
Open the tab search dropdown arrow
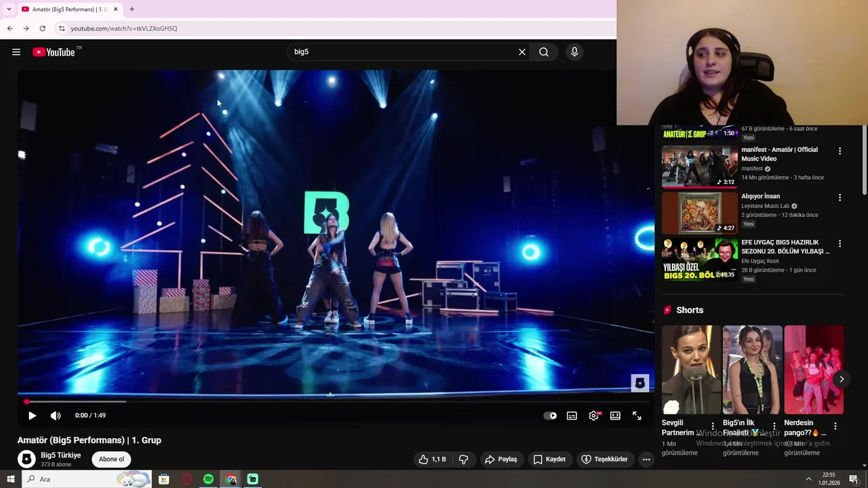click(8, 9)
